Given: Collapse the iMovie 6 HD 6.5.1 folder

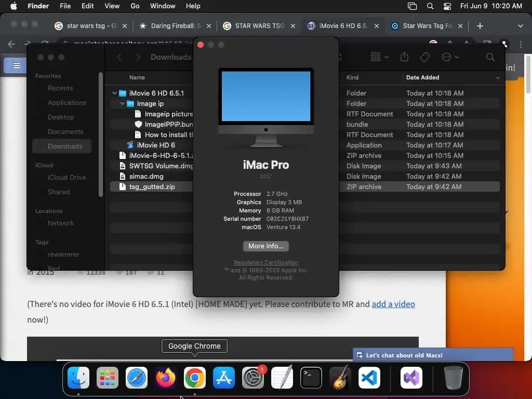Looking at the screenshot, I should click(x=114, y=93).
